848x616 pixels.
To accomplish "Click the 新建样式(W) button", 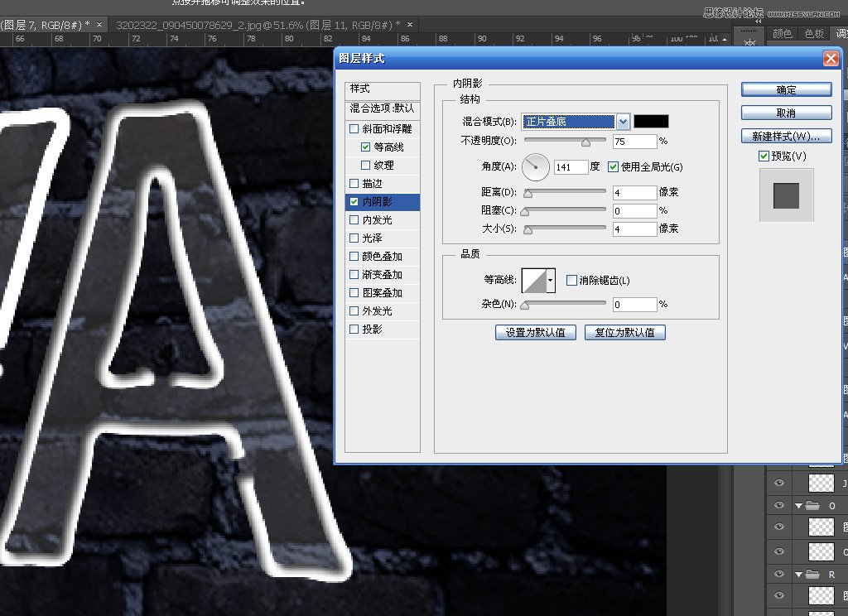I will click(x=785, y=135).
